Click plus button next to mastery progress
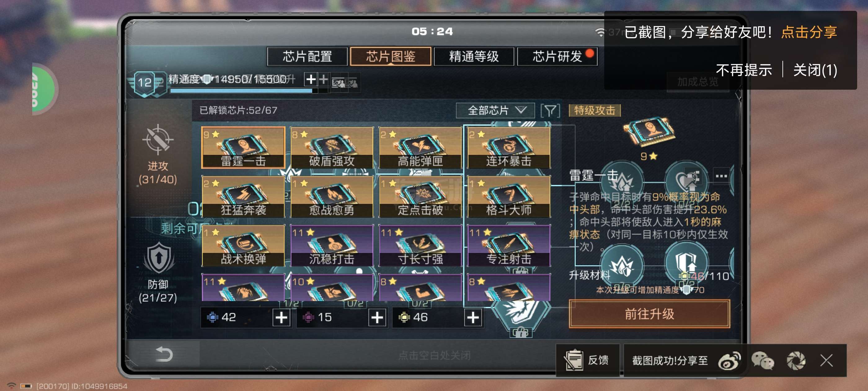 tap(311, 80)
